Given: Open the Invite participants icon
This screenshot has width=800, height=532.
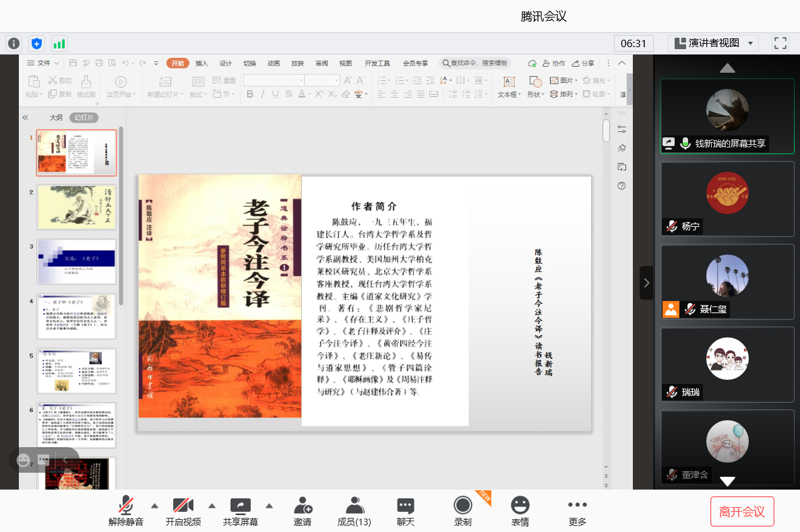Looking at the screenshot, I should tap(303, 512).
